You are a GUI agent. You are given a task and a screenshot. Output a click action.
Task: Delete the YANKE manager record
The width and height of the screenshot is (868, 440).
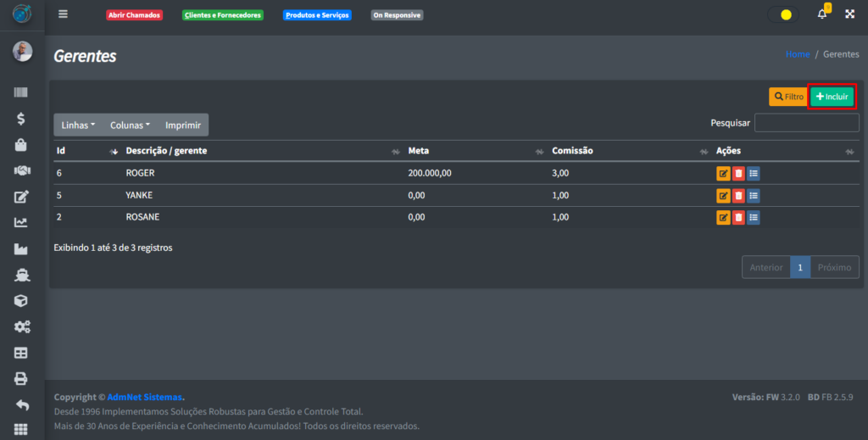pyautogui.click(x=738, y=195)
